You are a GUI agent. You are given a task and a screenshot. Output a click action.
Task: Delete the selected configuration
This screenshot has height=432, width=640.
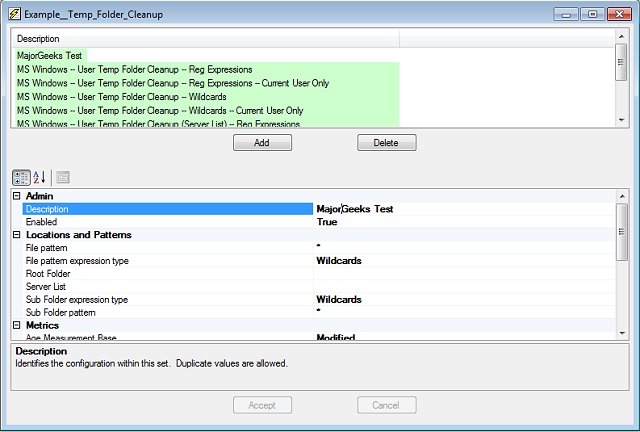387,143
